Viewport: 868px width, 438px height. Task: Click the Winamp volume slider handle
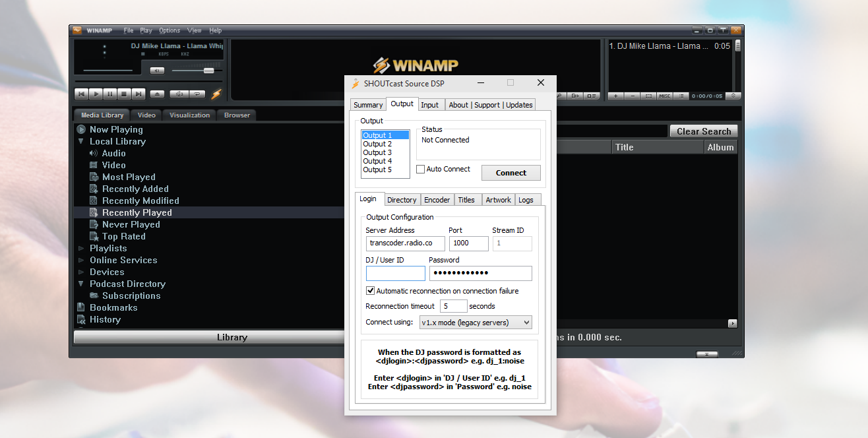pos(209,71)
